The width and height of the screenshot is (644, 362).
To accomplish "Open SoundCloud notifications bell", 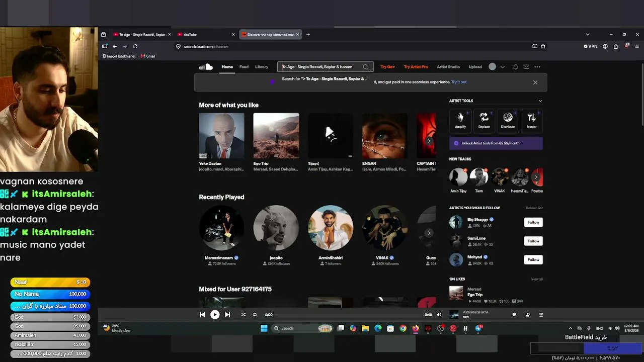I will (x=515, y=67).
